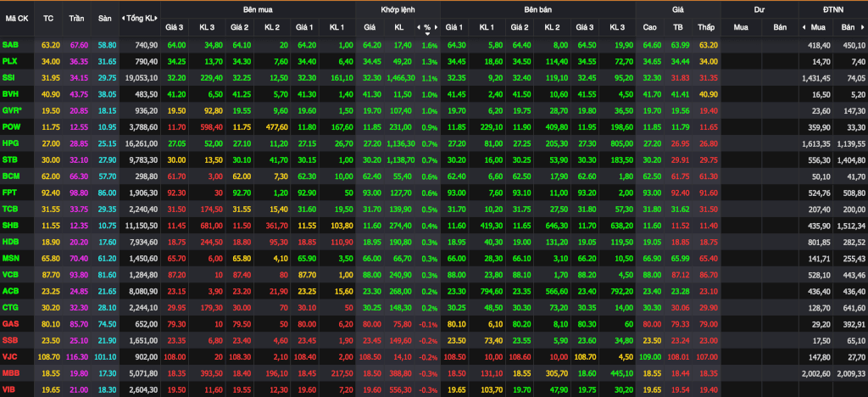Click GAS matched price 80.00
The height and width of the screenshot is (397, 868).
coord(371,326)
